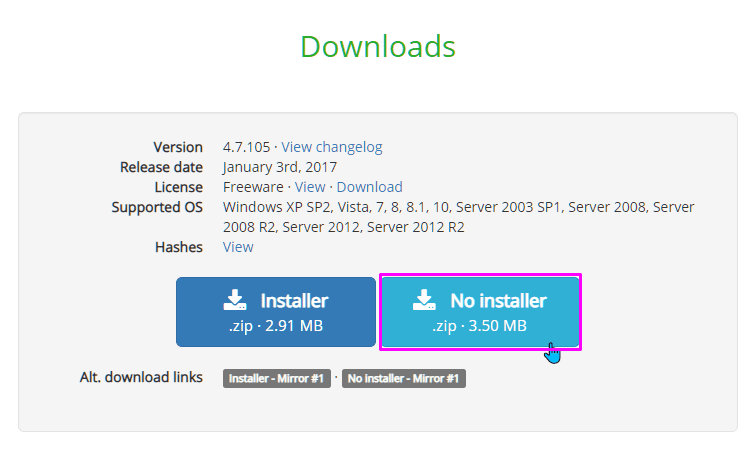The image size is (750, 464).
Task: Download the license file
Action: [369, 187]
